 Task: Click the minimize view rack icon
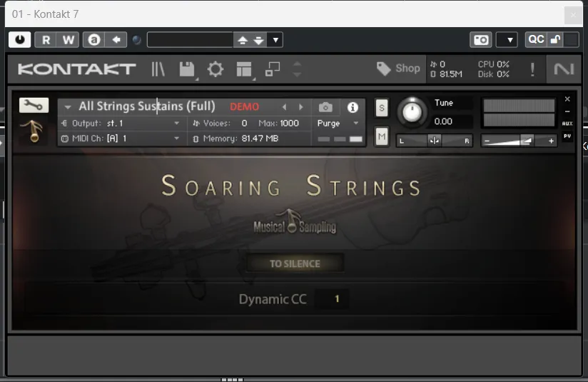coord(273,69)
